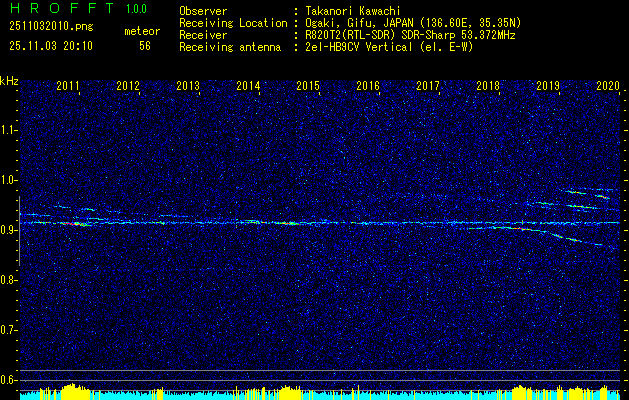629x400 pixels.
Task: Click time marker 2015
Action: (x=308, y=85)
